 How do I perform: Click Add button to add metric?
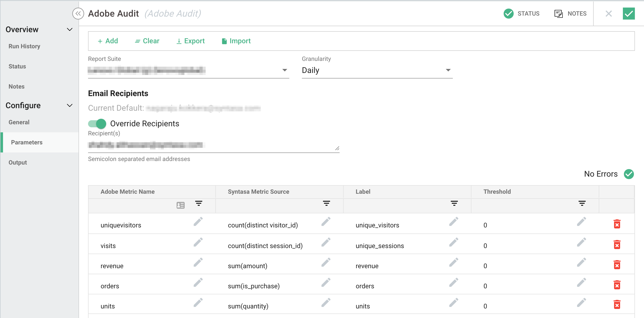coord(108,41)
